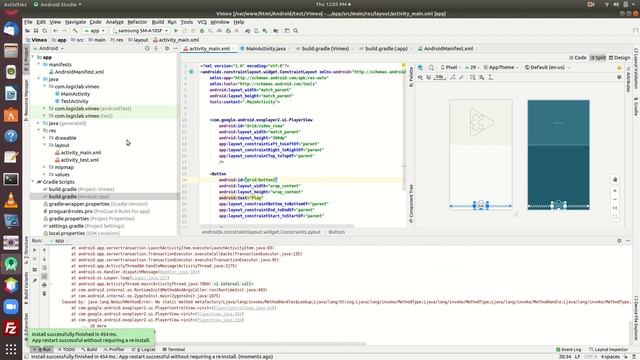Open the Event Log
This screenshot has height=360, width=640.
point(568,349)
